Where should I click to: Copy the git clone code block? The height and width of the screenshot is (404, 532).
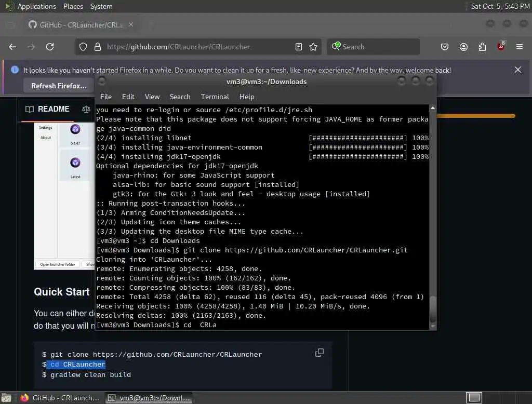(320, 353)
